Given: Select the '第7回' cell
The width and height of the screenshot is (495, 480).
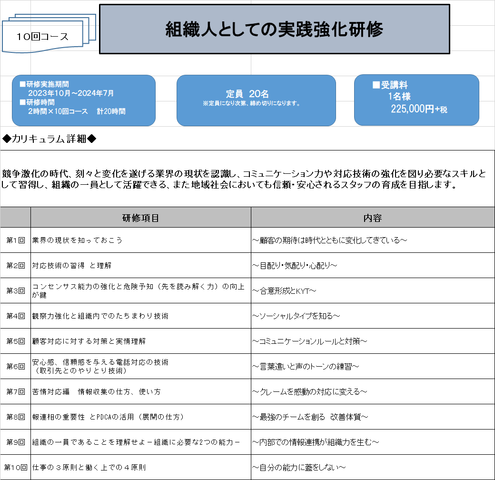Looking at the screenshot, I should (x=15, y=392).
